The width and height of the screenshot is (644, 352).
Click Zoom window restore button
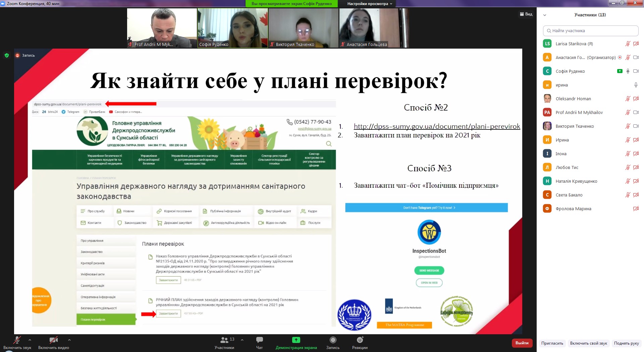point(622,3)
